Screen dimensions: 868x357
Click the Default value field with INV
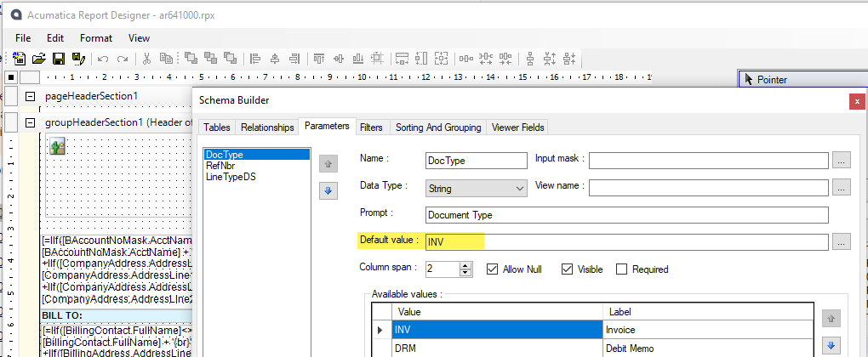627,241
